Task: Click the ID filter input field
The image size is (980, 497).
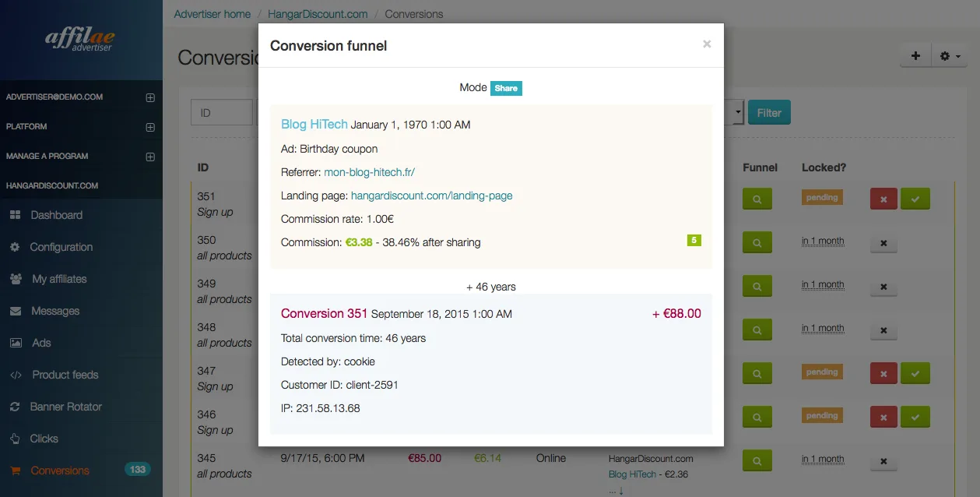Action: point(222,113)
